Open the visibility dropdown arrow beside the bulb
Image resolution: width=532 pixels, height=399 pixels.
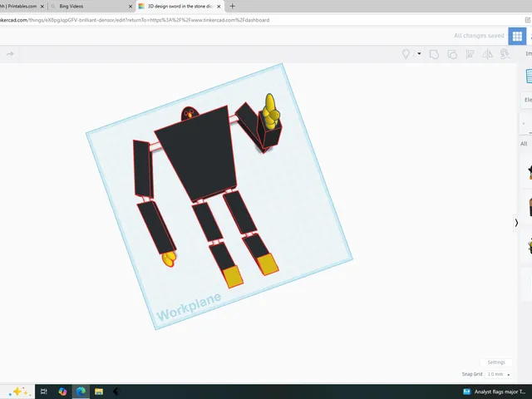[419, 53]
